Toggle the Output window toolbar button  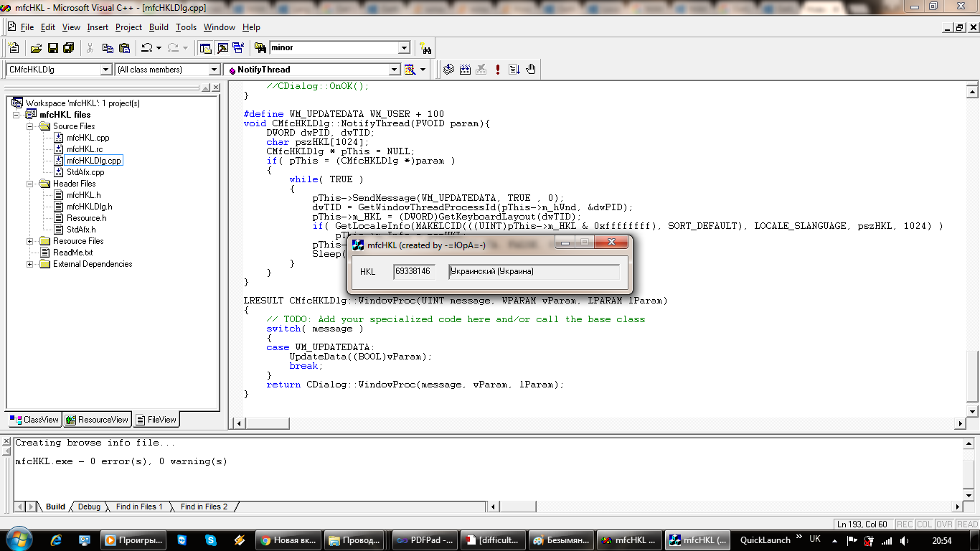click(x=222, y=48)
